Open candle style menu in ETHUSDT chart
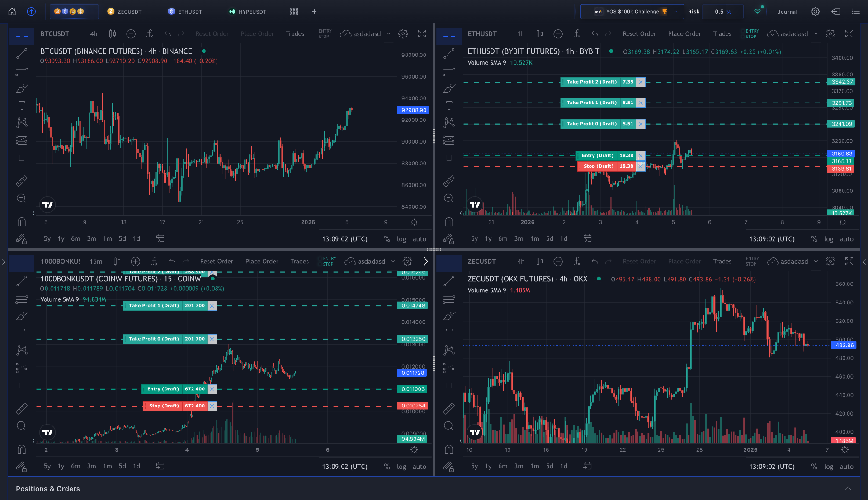 [x=539, y=34]
